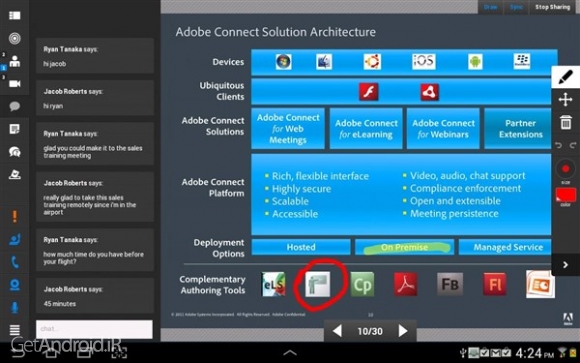Open the hamburger menu in sidebar
The height and width of the screenshot is (363, 580).
[14, 329]
